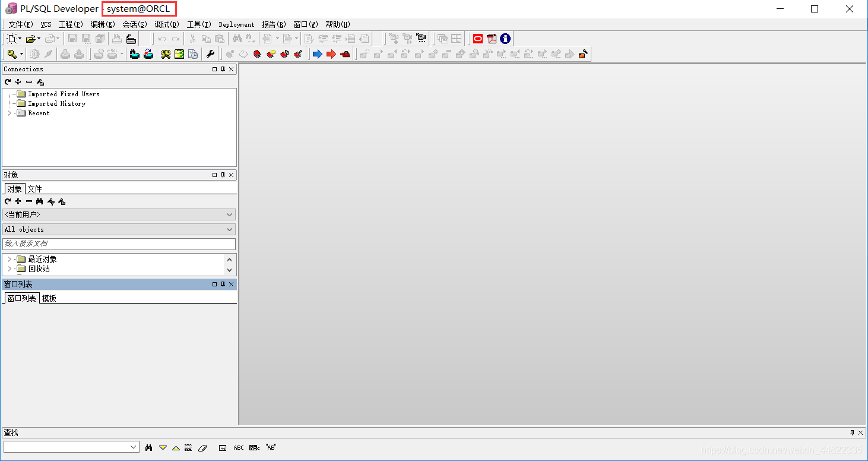868x461 pixels.
Task: Click the blue right arrow icon
Action: (317, 54)
